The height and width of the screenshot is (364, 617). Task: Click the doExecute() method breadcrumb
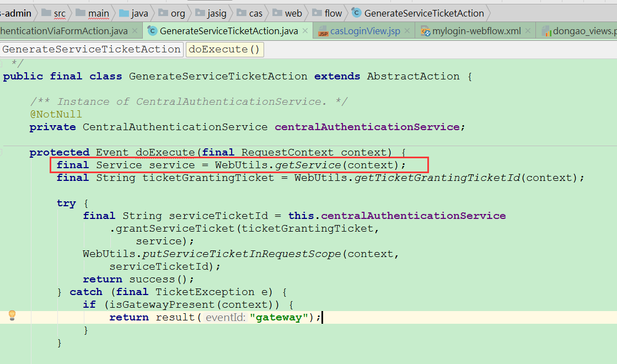click(224, 50)
